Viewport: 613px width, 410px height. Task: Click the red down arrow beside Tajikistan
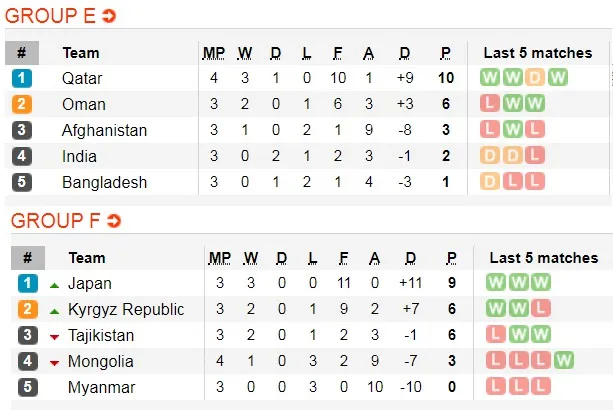click(x=55, y=336)
